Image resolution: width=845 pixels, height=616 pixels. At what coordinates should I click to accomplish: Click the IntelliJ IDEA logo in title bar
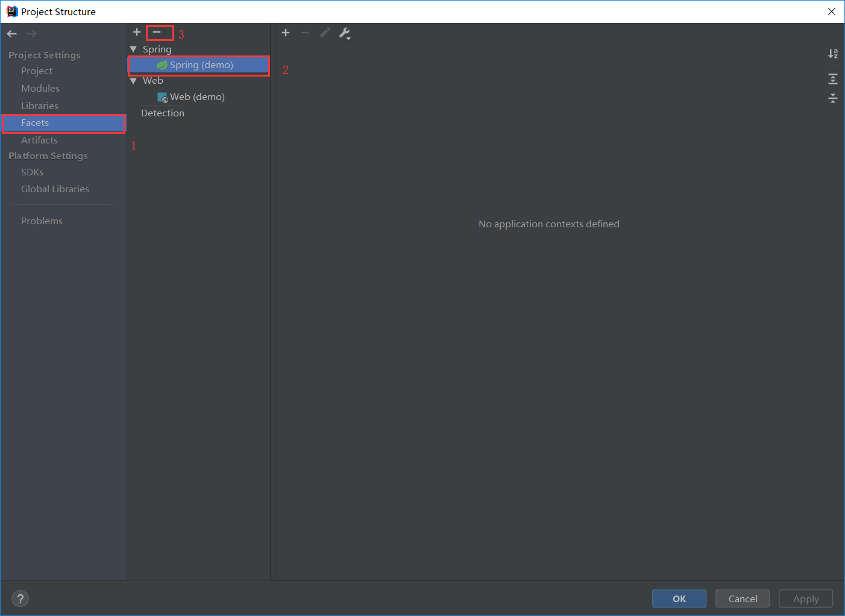(x=12, y=11)
